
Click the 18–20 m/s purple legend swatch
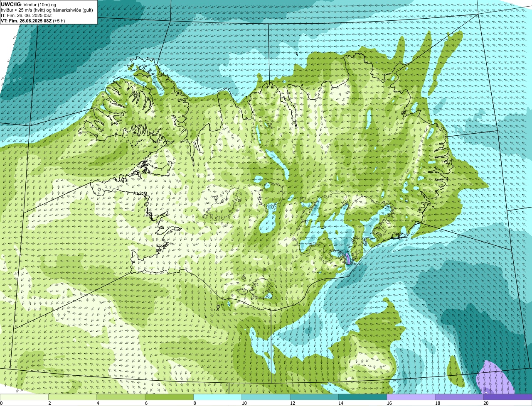[x=459, y=397]
